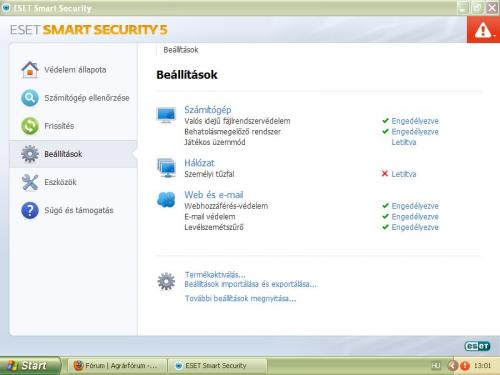Toggle E-mail védelem Engedélyezve status
500x375 pixels.
click(x=415, y=217)
